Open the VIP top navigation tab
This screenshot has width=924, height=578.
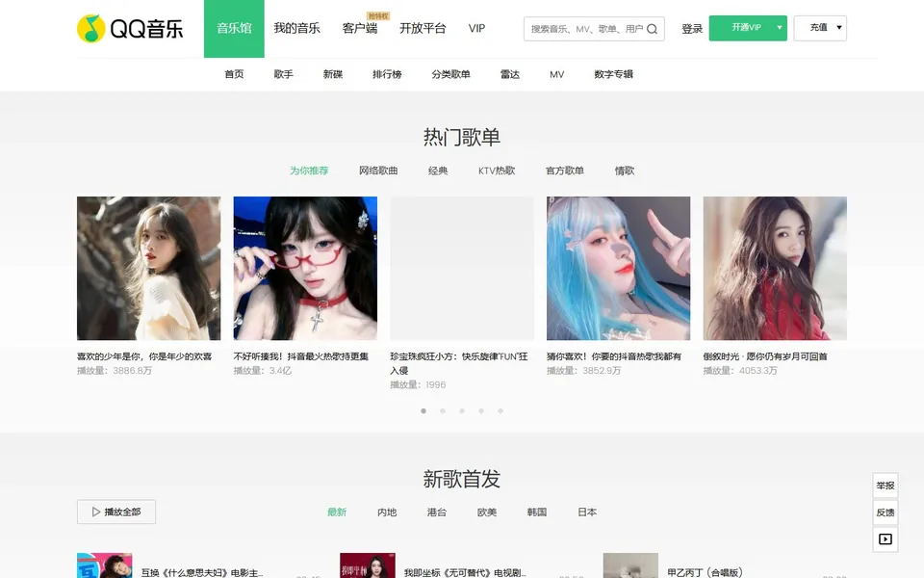pos(476,28)
